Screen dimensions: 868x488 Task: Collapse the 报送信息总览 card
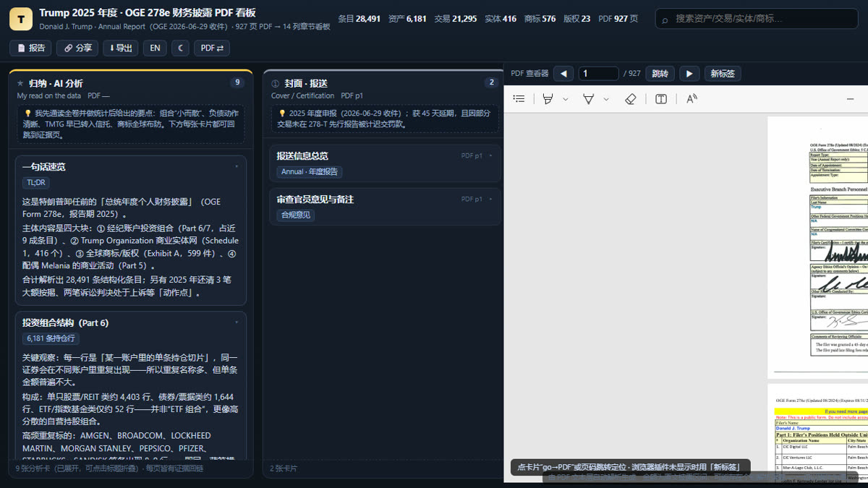pos(490,155)
